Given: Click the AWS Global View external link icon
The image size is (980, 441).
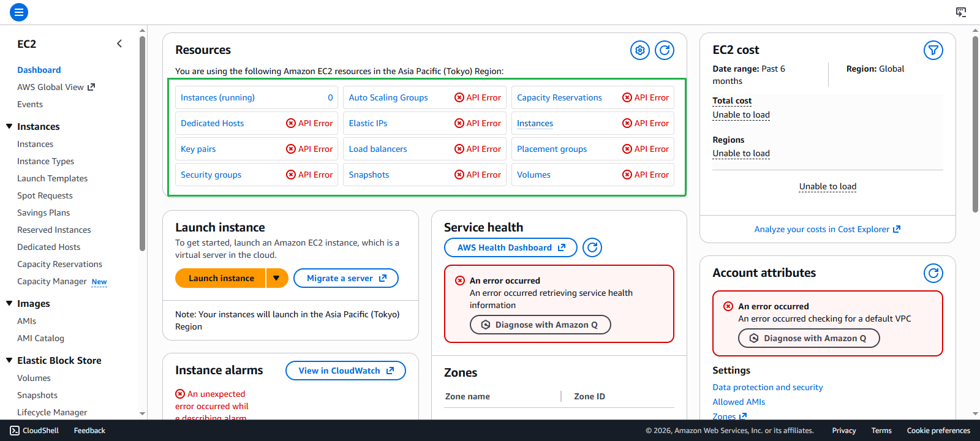Looking at the screenshot, I should 91,87.
